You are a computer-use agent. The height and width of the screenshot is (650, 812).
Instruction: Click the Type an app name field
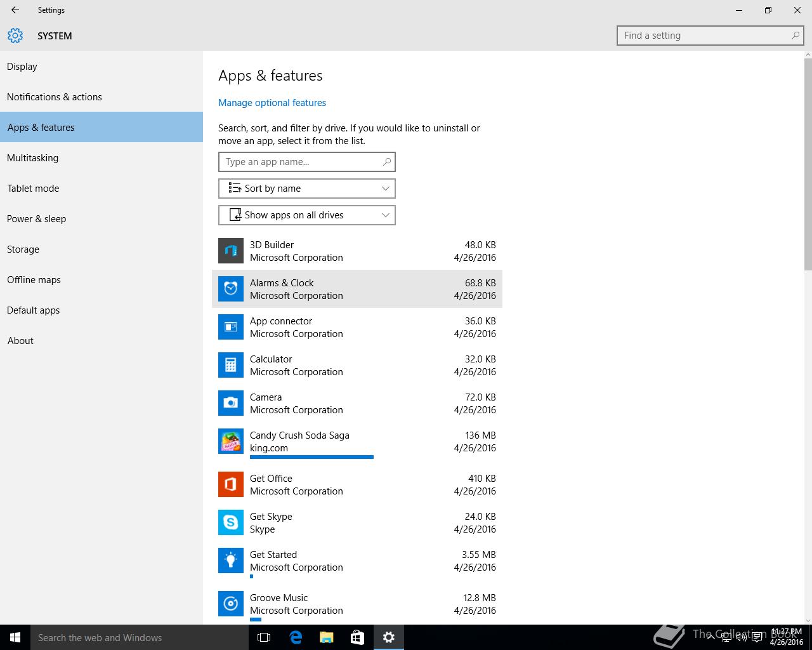(x=307, y=162)
